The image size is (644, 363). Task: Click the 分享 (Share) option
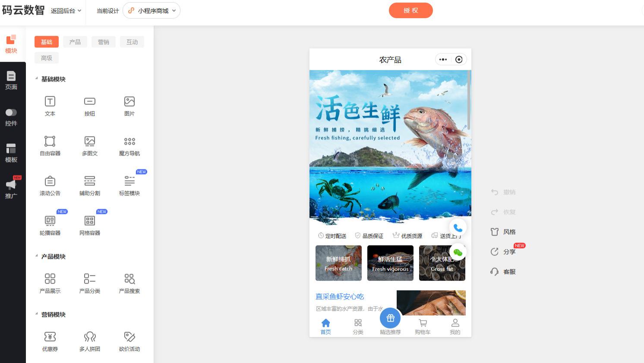509,252
